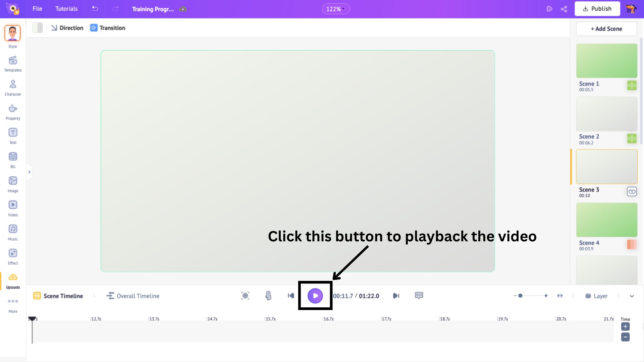
Task: Open the Tutorials menu
Action: (66, 9)
